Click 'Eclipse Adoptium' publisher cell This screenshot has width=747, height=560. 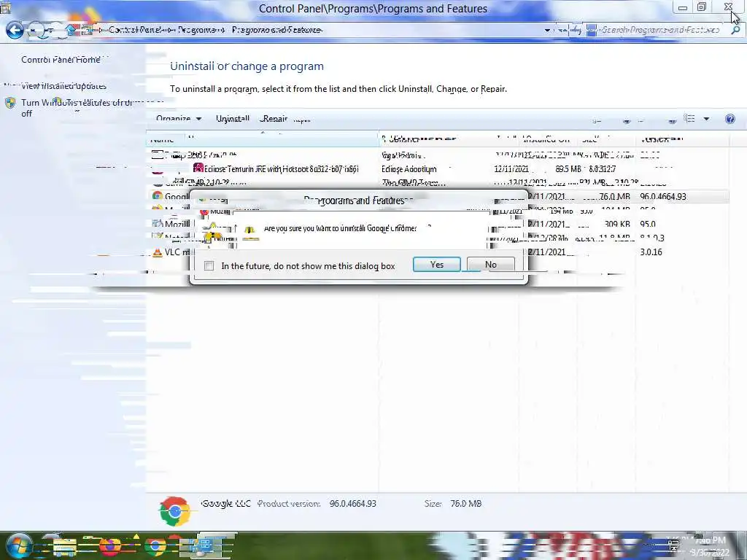tap(409, 169)
